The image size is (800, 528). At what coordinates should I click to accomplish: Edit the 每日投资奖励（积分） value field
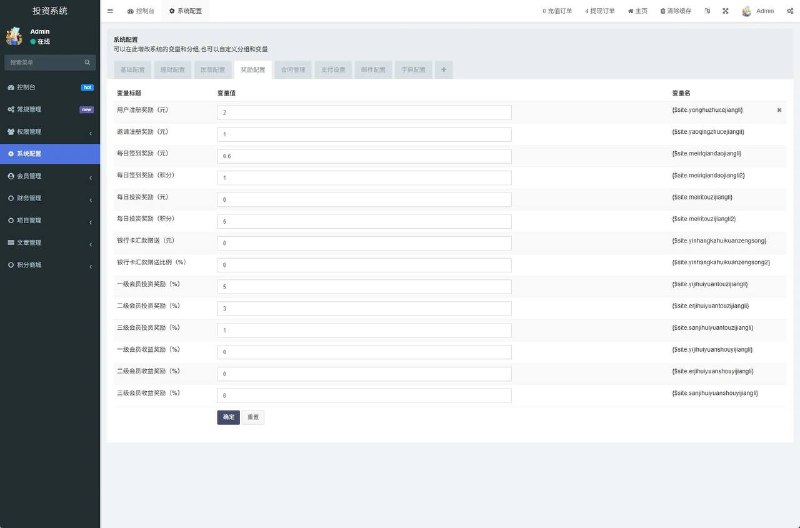364,221
